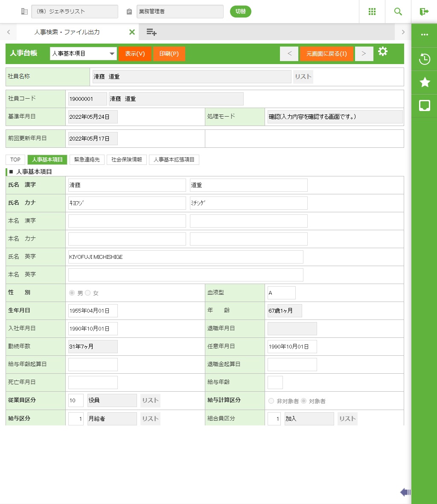Open the apps grid menu icon
This screenshot has height=504, width=437.
point(372,12)
